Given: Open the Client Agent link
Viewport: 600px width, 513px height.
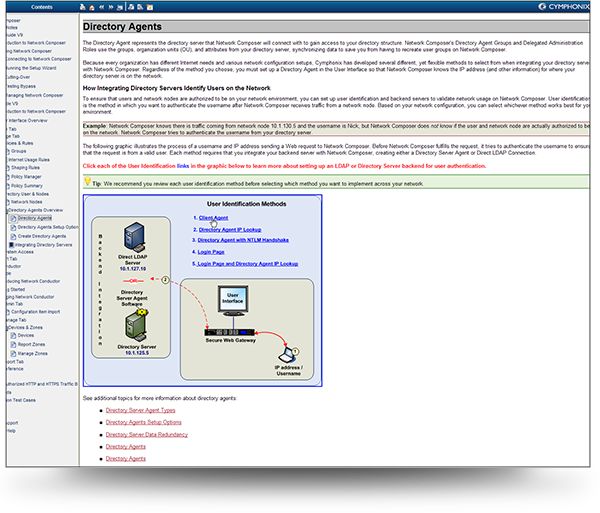Looking at the screenshot, I should pos(214,218).
